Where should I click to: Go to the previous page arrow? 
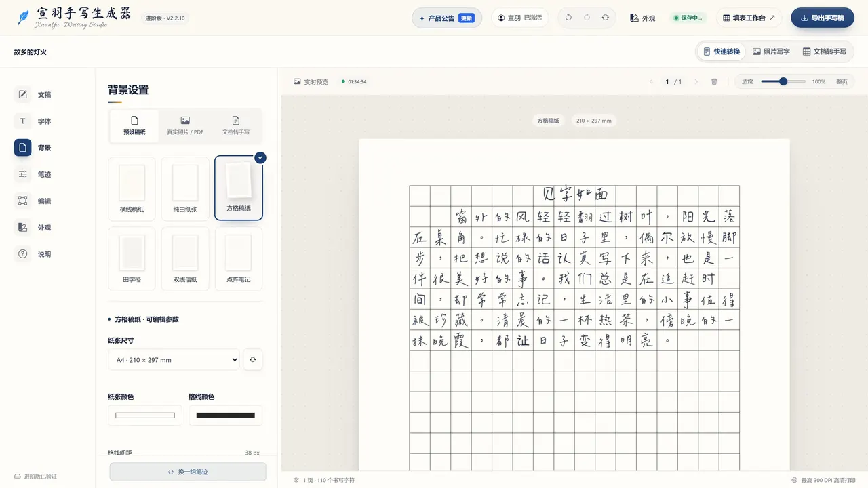tap(651, 81)
